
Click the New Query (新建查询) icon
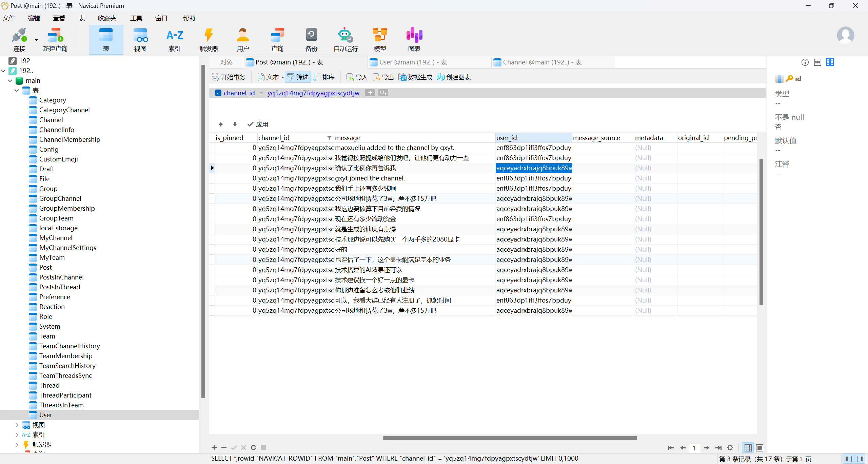[x=55, y=35]
